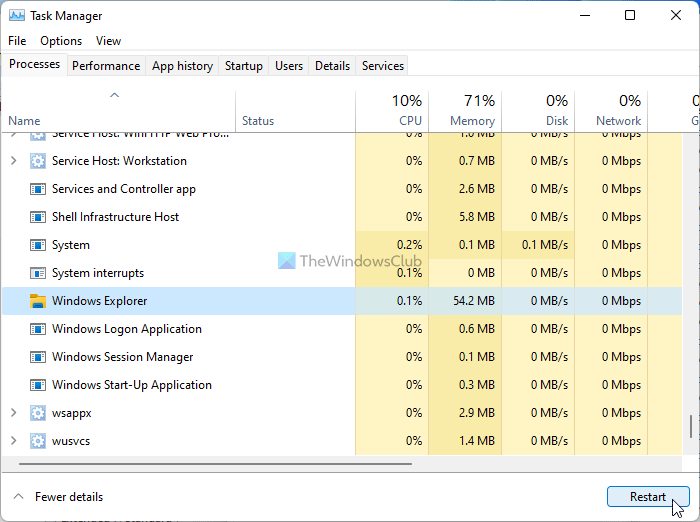Expand the wsappx process group
This screenshot has width=700, height=522.
13,413
